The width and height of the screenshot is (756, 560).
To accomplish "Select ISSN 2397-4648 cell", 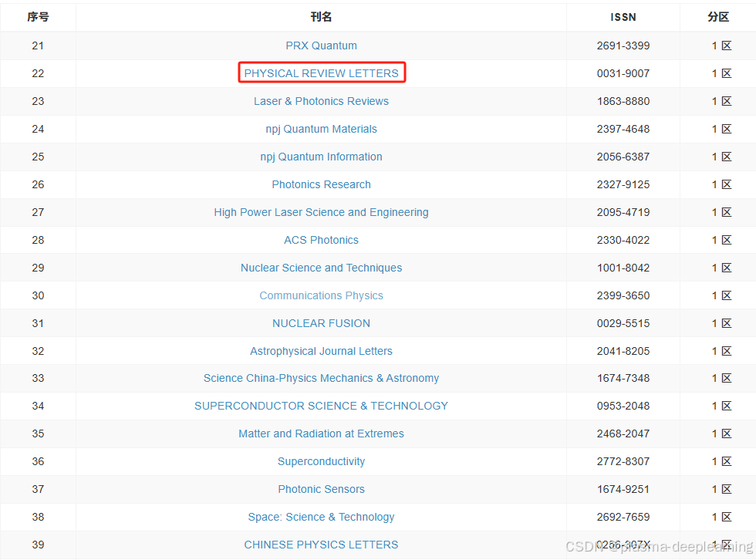I will pos(623,129).
